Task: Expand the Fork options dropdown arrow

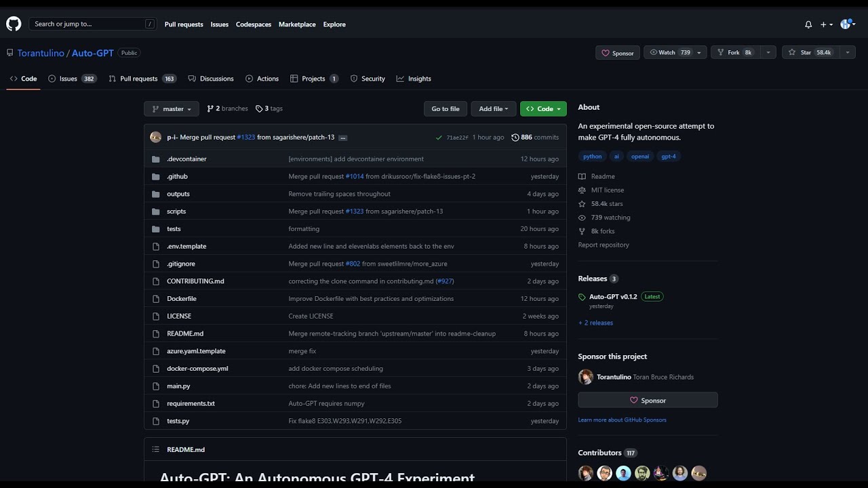Action: [x=768, y=52]
